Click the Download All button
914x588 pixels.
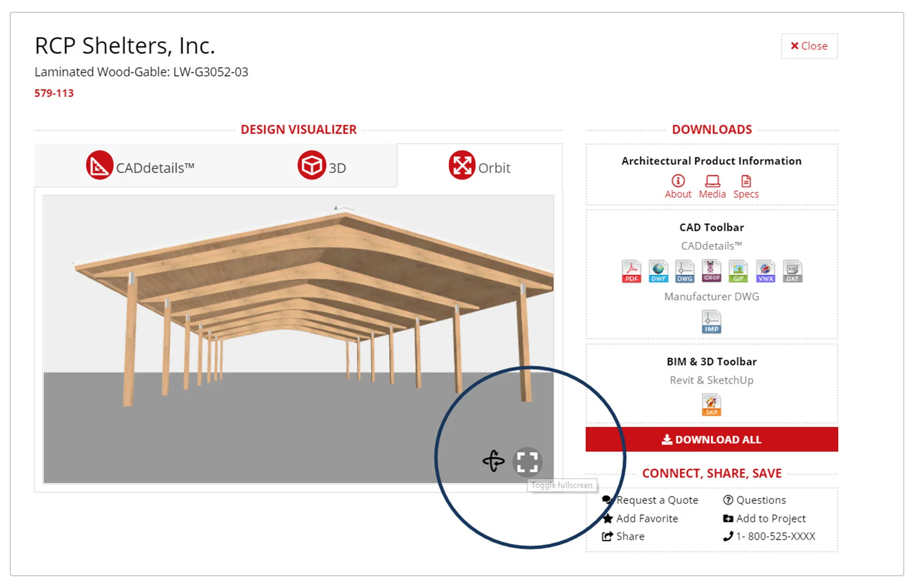tap(711, 439)
